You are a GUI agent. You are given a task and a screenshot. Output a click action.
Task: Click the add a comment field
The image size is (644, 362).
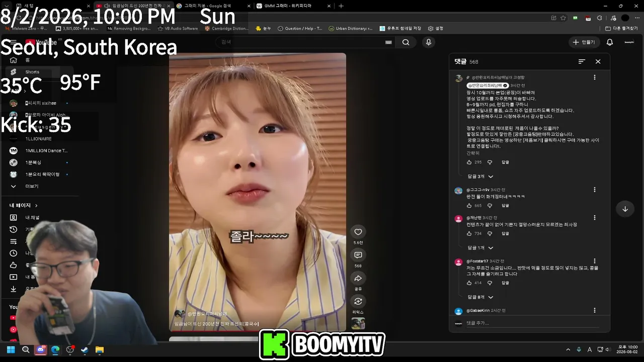point(532,323)
